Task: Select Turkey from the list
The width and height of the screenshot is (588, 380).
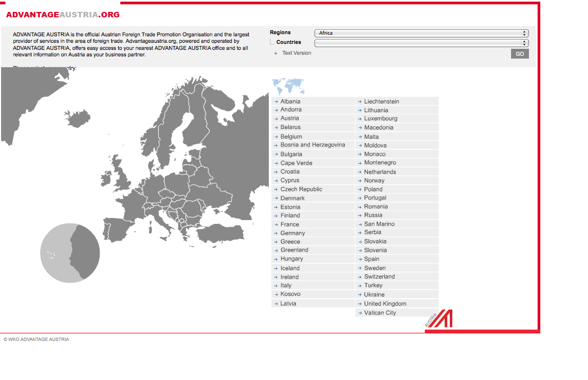Action: pos(373,285)
